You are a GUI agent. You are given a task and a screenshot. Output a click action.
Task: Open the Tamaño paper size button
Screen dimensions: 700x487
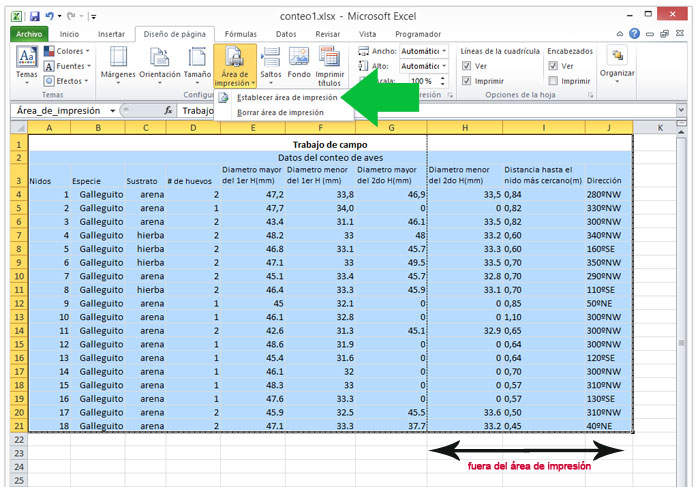click(197, 65)
